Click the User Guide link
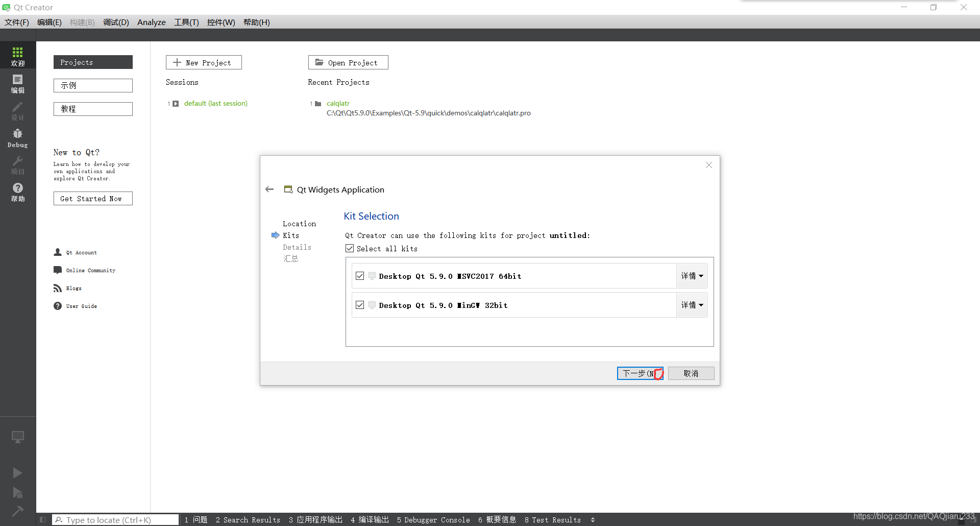This screenshot has height=526, width=980. pos(82,306)
